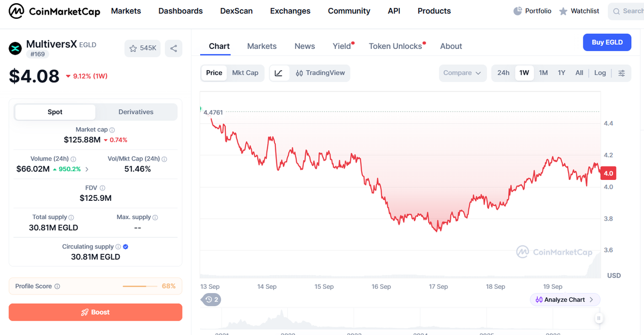Switch to the Markets tab below header
Screen dimensions: 644x335
(x=262, y=46)
